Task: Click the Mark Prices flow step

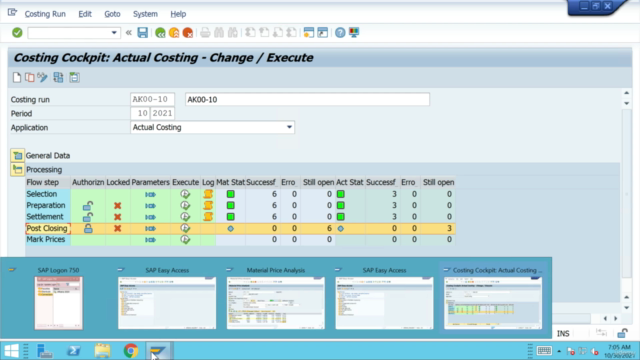Action: (46, 240)
